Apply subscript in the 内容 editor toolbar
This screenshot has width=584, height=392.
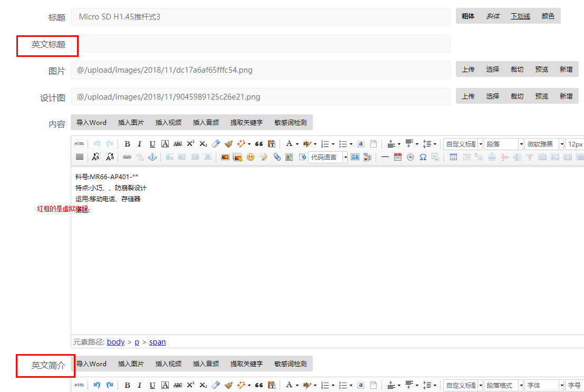[203, 143]
